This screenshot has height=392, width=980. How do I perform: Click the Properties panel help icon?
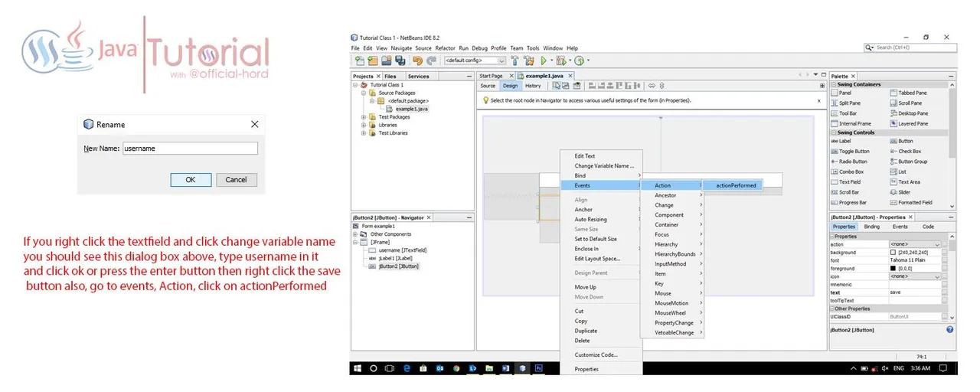(x=949, y=329)
